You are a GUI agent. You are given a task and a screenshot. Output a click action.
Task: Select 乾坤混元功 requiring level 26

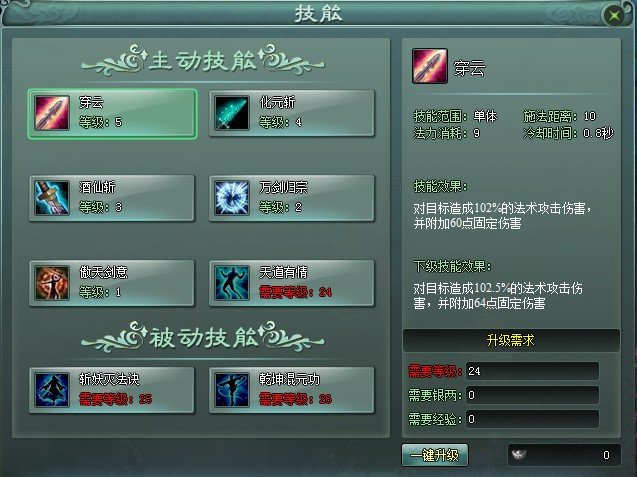click(x=291, y=390)
